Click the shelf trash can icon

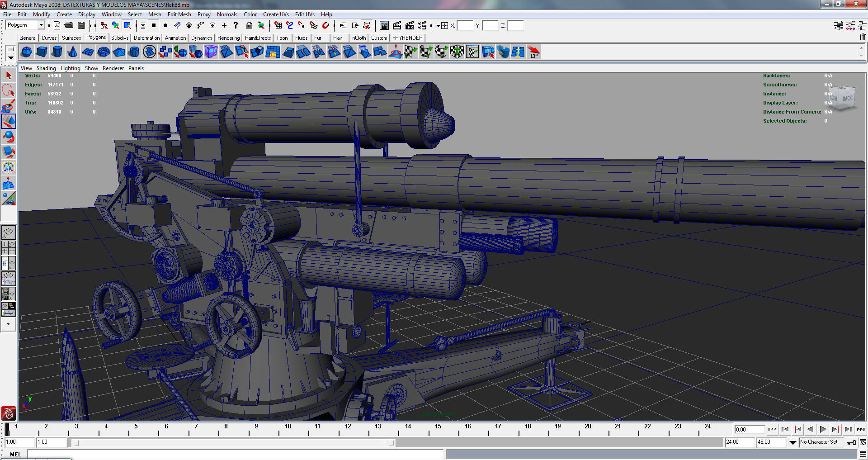pos(863,38)
